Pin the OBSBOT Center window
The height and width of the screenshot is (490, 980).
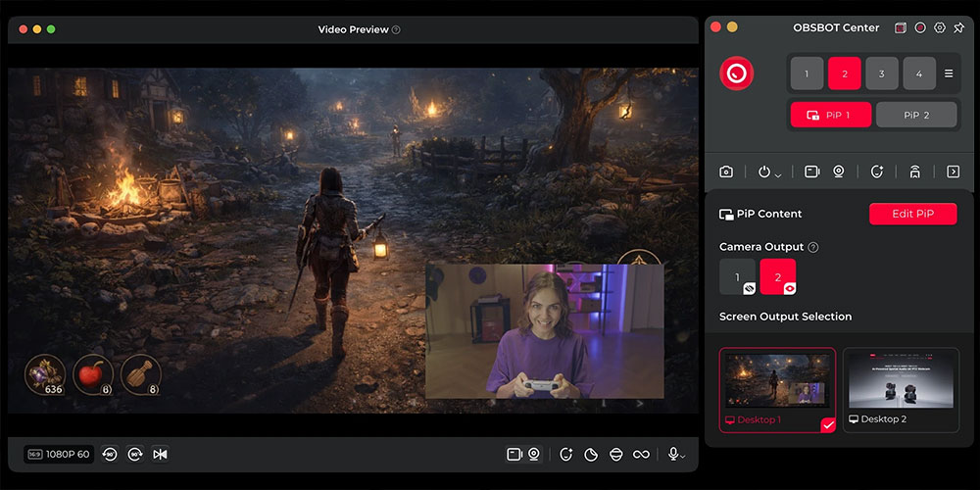[958, 27]
